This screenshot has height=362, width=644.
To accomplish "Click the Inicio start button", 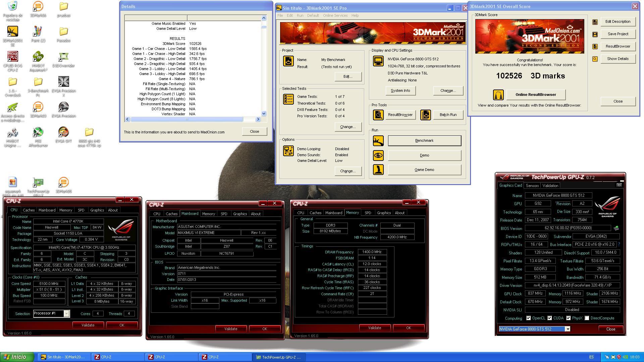I will (17, 357).
